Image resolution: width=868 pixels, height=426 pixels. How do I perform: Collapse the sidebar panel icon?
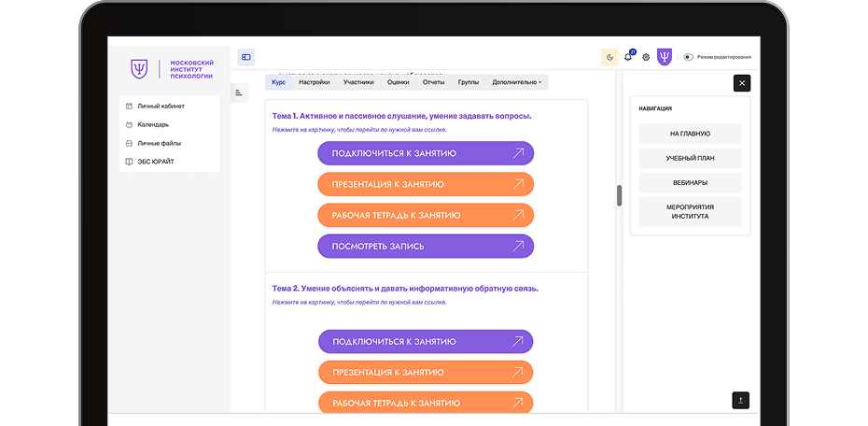pyautogui.click(x=246, y=57)
